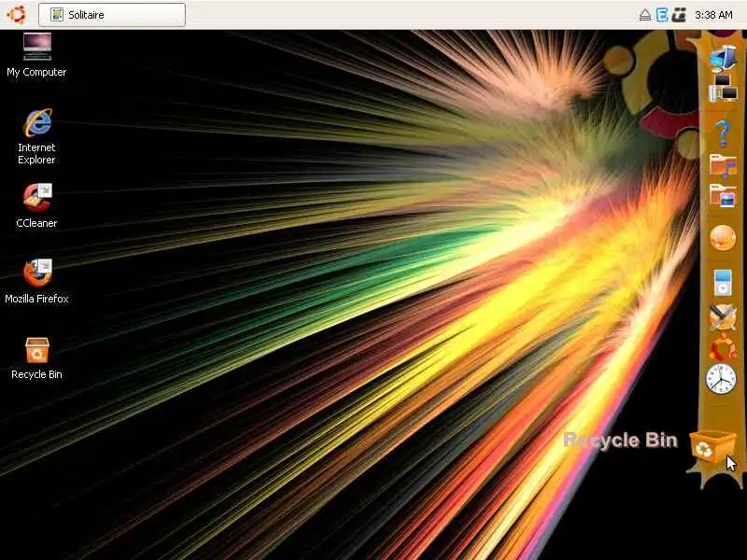The width and height of the screenshot is (747, 560).
Task: Click the black dotted tray icon
Action: pos(680,15)
